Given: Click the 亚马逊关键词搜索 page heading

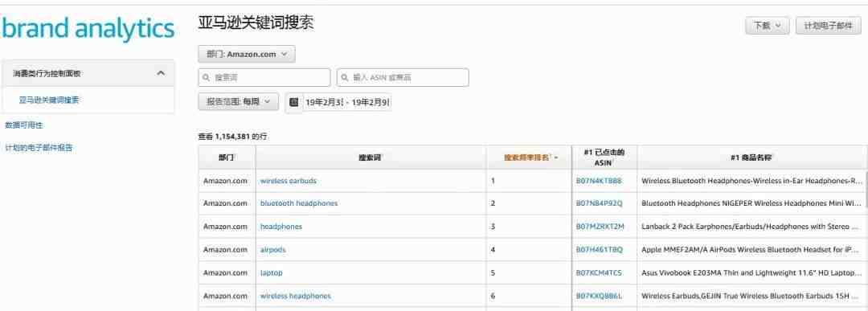Looking at the screenshot, I should click(256, 23).
